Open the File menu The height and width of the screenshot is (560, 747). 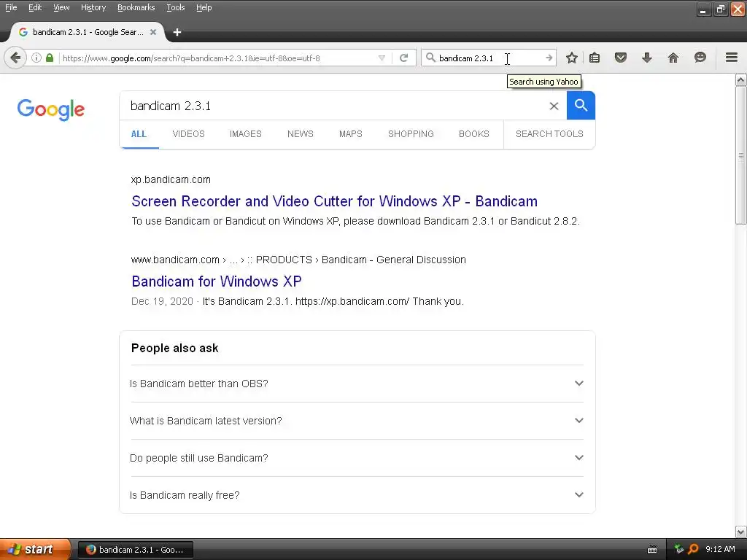(11, 7)
